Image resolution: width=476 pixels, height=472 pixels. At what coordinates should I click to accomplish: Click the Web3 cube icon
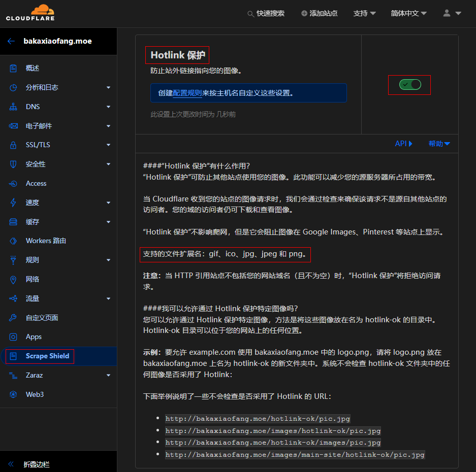coord(14,394)
